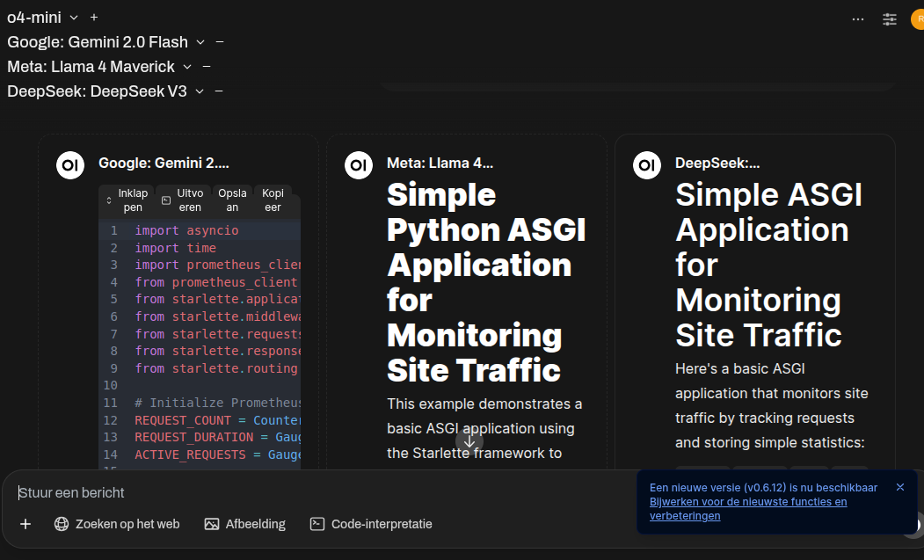Toggle 'Zoeken op het web' web search
The width and height of the screenshot is (924, 560).
pyautogui.click(x=117, y=524)
